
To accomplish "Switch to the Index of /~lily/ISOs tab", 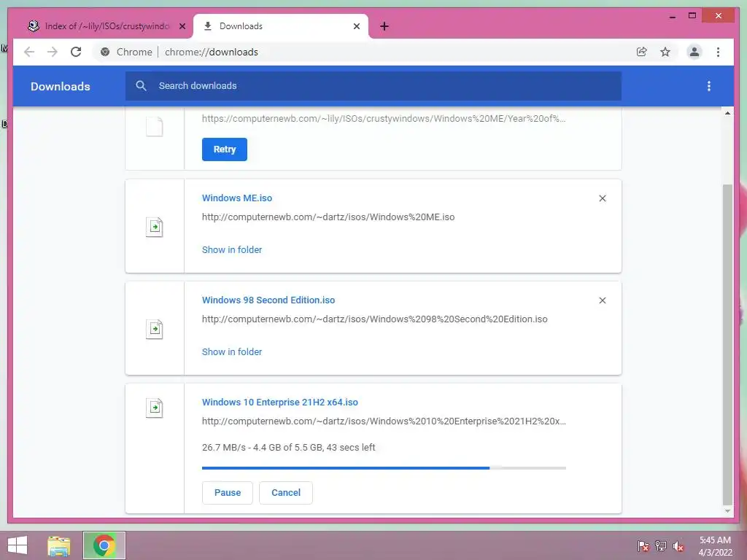I will pos(107,26).
